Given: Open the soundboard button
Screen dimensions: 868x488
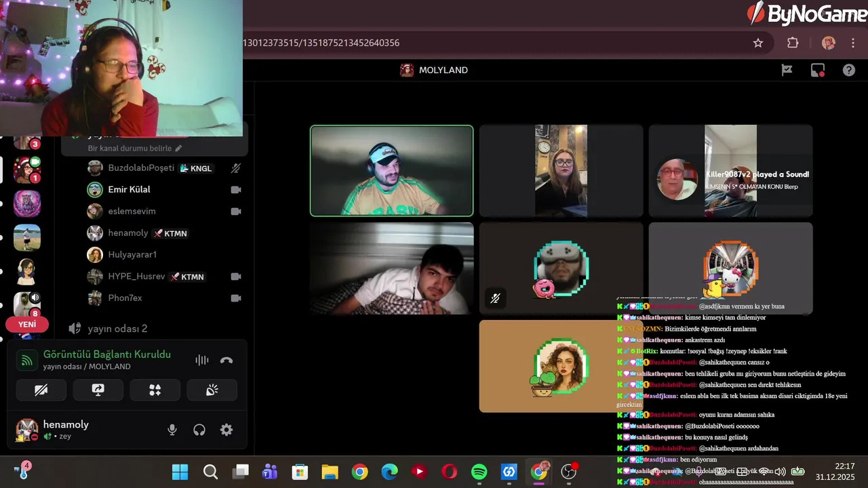Looking at the screenshot, I should (212, 390).
